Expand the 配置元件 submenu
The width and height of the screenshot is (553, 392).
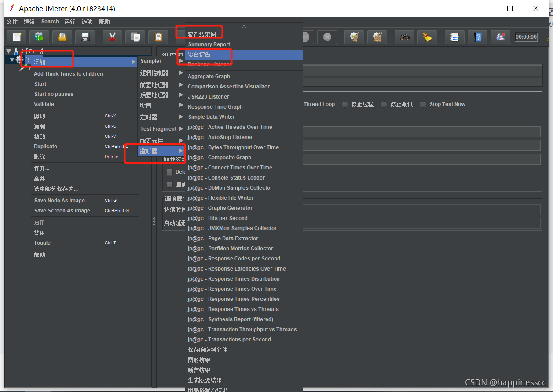(x=161, y=141)
